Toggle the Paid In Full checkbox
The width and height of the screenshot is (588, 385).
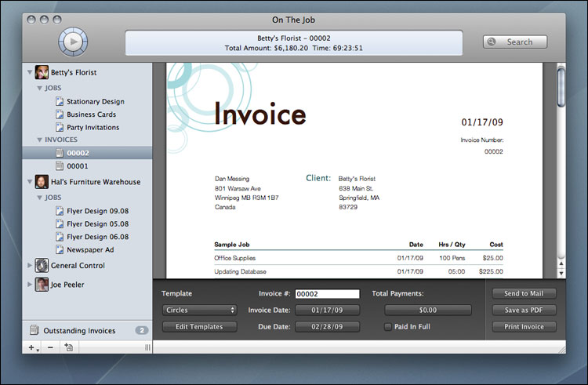387,327
